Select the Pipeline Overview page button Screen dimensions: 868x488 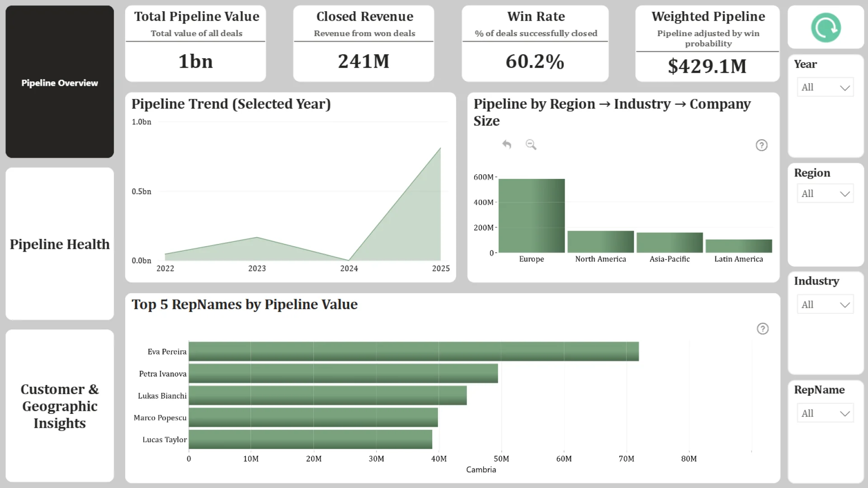tap(60, 82)
